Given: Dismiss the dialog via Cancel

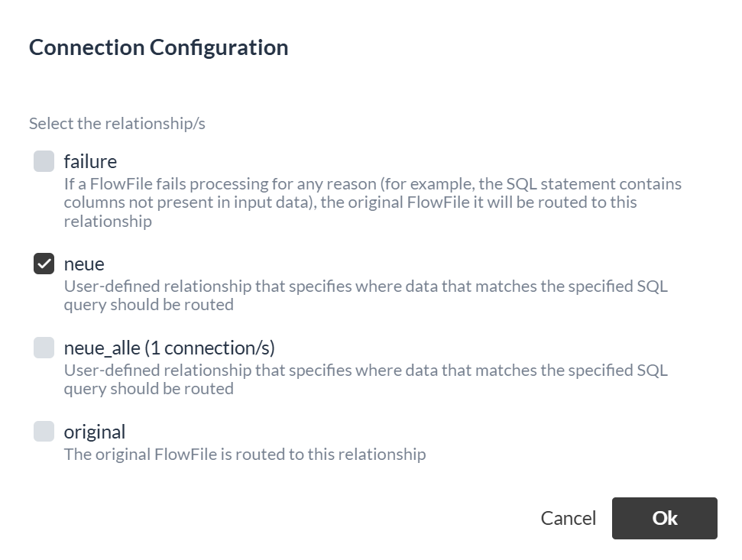Looking at the screenshot, I should click(x=569, y=518).
